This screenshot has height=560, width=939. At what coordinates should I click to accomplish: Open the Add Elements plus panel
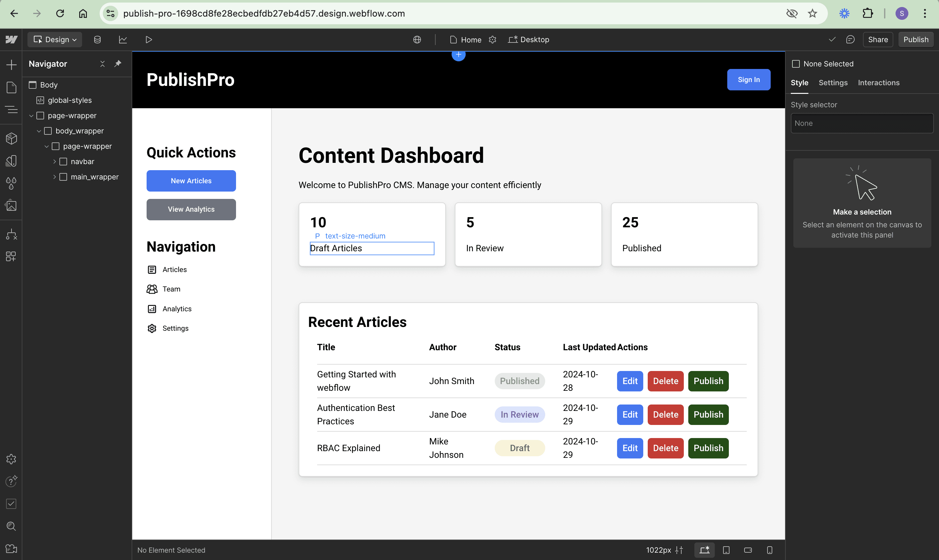[x=11, y=64]
